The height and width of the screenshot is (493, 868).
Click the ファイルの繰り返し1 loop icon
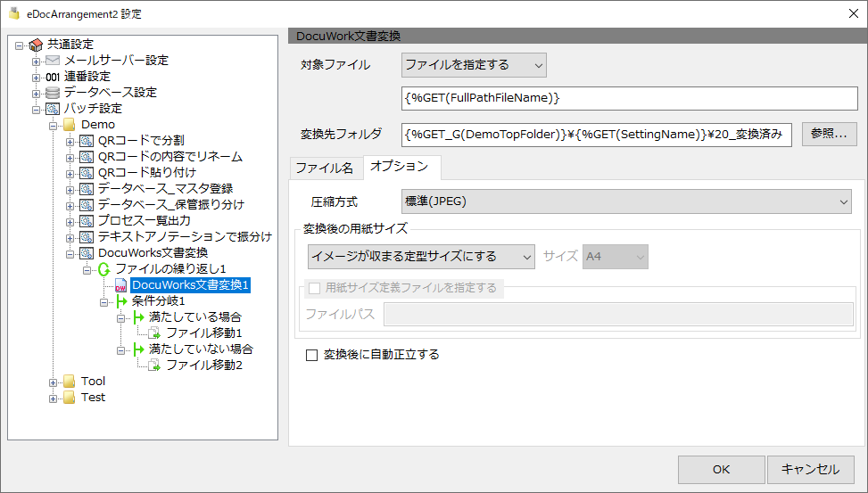coord(104,269)
